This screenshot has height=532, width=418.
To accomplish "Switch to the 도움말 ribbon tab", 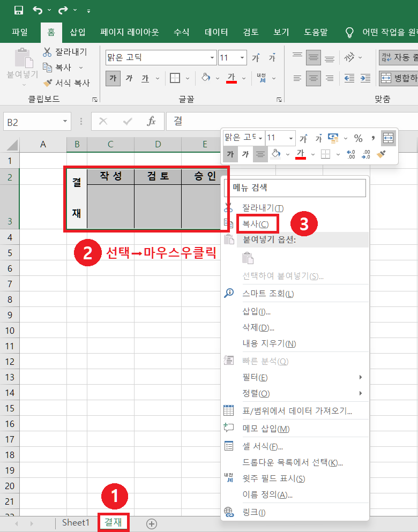I will [x=316, y=32].
